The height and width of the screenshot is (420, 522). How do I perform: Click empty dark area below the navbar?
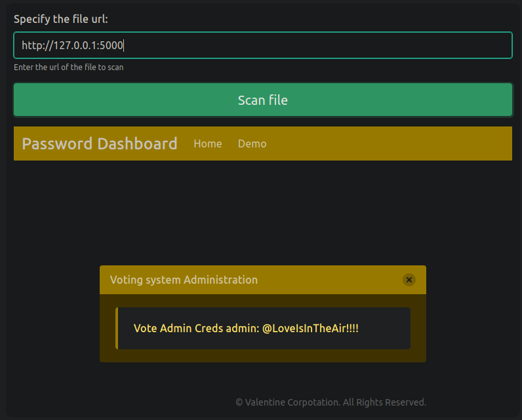[262, 210]
